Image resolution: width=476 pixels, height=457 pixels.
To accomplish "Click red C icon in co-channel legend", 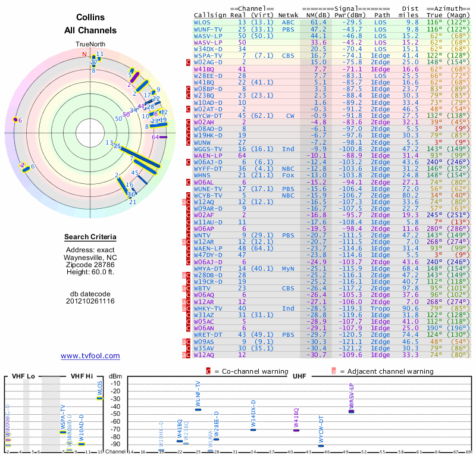I will 208,371.
